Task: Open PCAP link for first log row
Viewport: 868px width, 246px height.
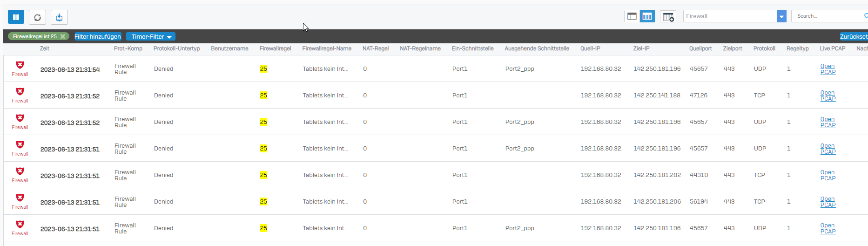Action: click(828, 69)
